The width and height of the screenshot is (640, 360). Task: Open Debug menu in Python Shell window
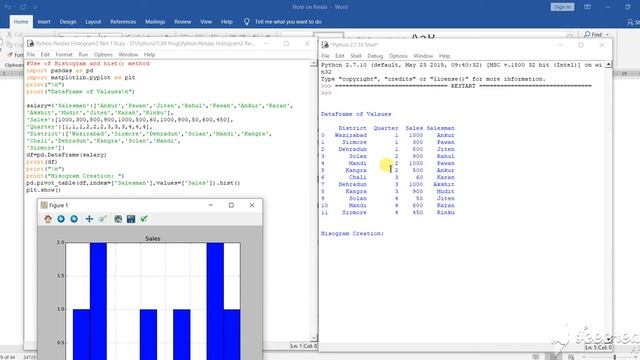(x=375, y=56)
